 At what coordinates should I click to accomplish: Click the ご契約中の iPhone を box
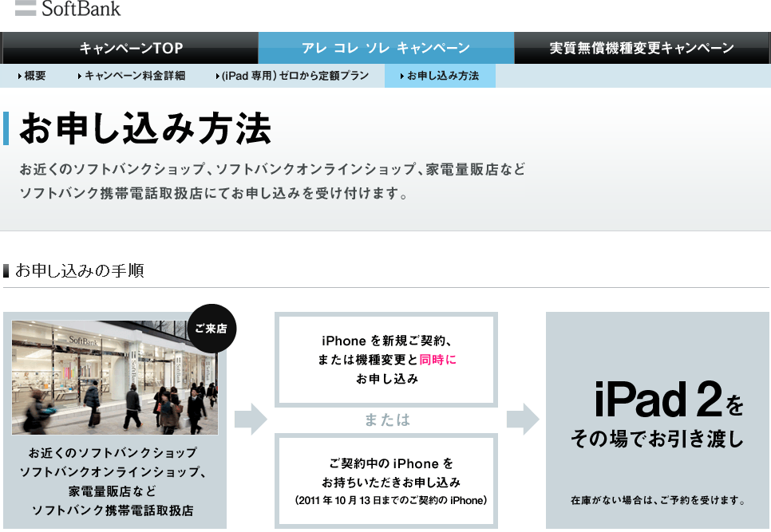[386, 482]
